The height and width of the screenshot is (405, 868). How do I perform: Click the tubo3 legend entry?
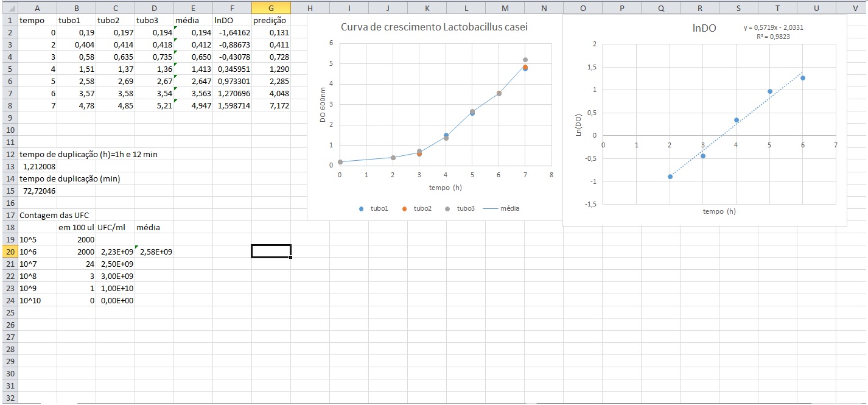coord(461,208)
